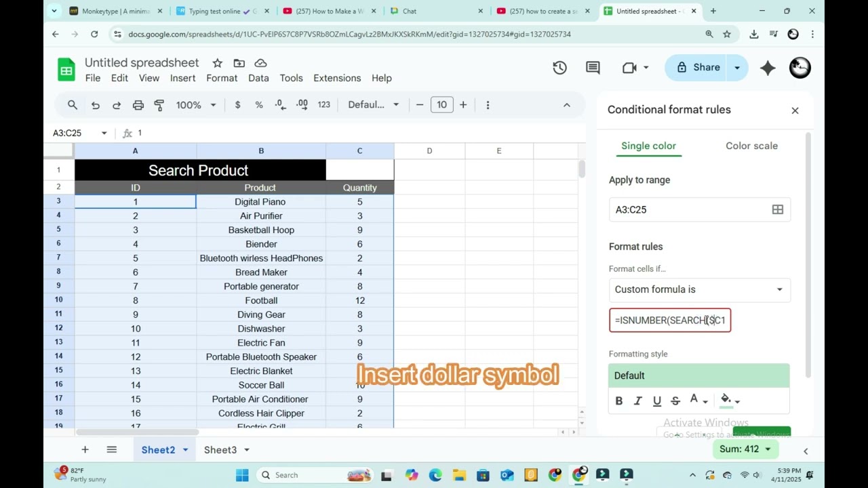Screen dimensions: 868x488
Task: Open the Format menu
Action: pyautogui.click(x=222, y=78)
